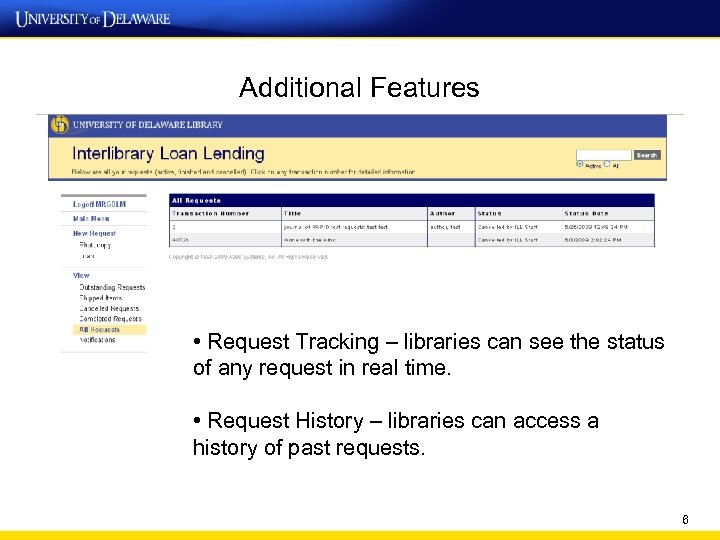Click the Interlibrary Loan Lending heading
Screen dimensions: 720x540
[x=168, y=153]
